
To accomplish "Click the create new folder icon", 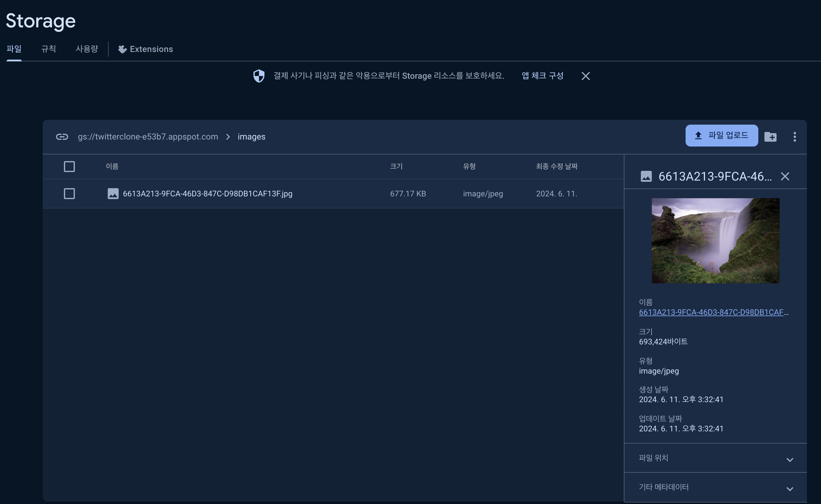I will pos(770,137).
